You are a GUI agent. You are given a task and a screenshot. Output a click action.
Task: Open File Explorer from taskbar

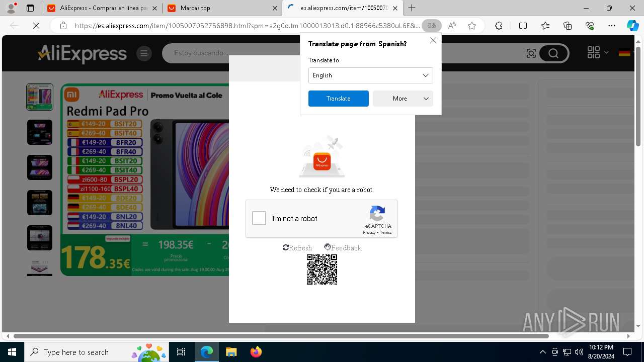coord(231,352)
